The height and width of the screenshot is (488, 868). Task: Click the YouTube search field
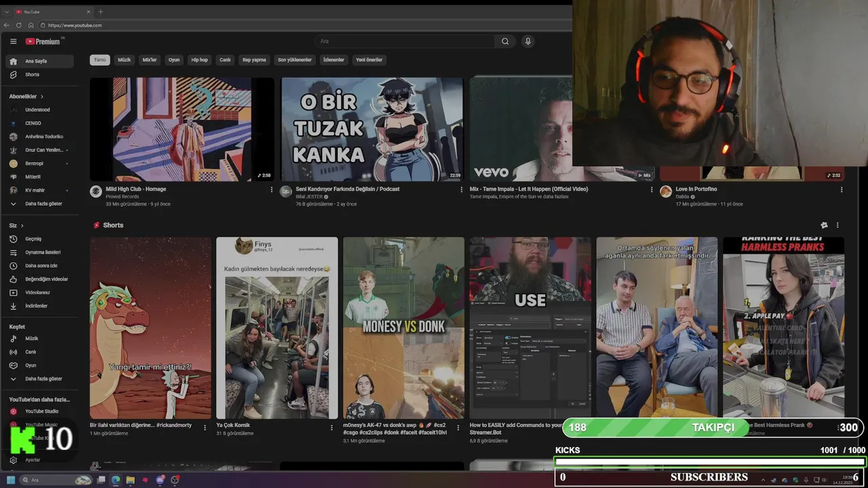coord(405,41)
